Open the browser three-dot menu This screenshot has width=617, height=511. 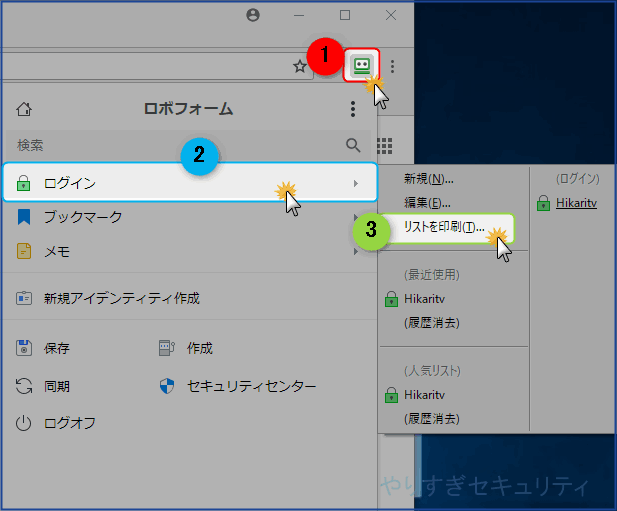(x=392, y=66)
